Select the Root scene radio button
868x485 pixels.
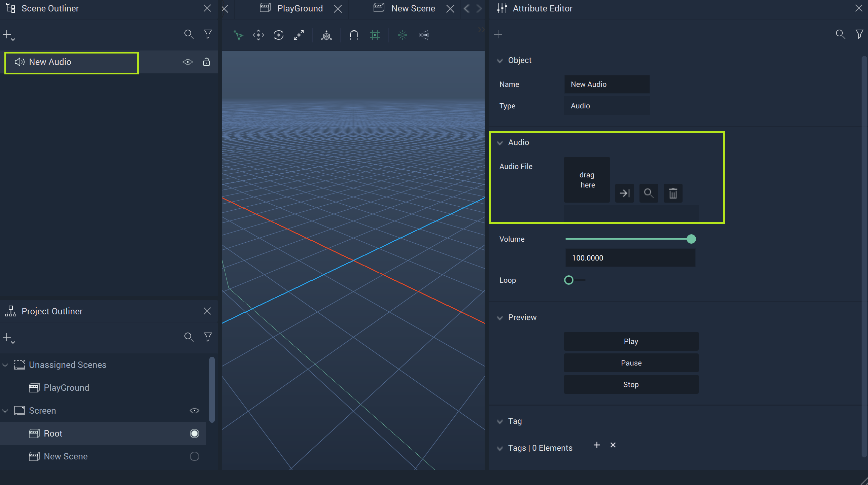[x=195, y=434]
